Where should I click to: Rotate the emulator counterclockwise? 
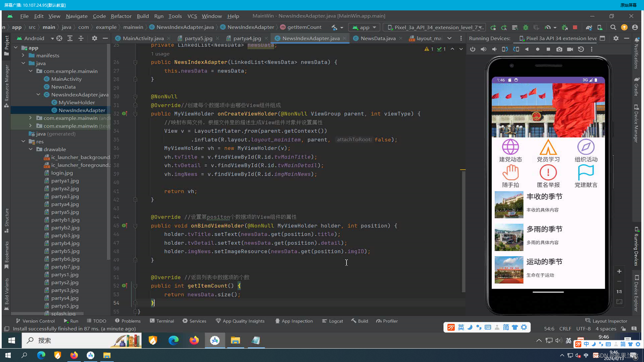pyautogui.click(x=505, y=49)
